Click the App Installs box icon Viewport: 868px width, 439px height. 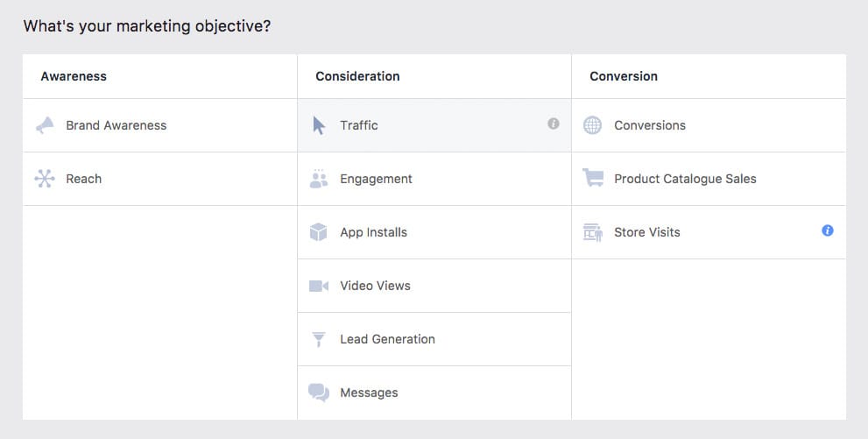[319, 232]
